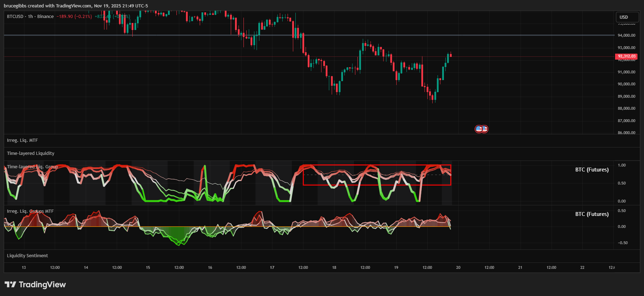This screenshot has height=296, width=644.
Task: Click the 88,000.00 price scale label
Action: 626,108
